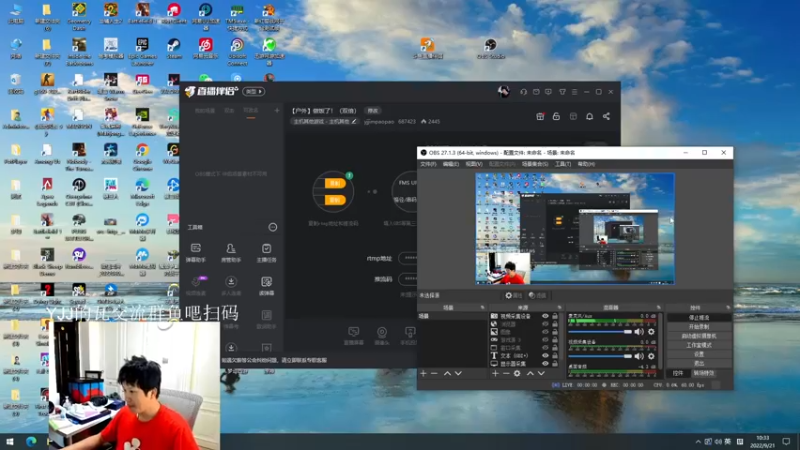Click 工作室模式 in OBS controls
This screenshot has width=800, height=450.
[698, 345]
